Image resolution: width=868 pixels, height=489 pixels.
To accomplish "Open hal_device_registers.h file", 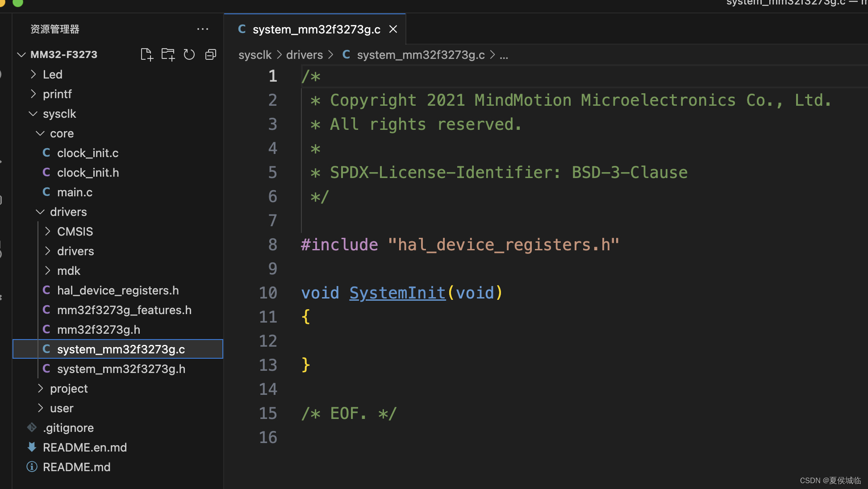I will click(118, 290).
